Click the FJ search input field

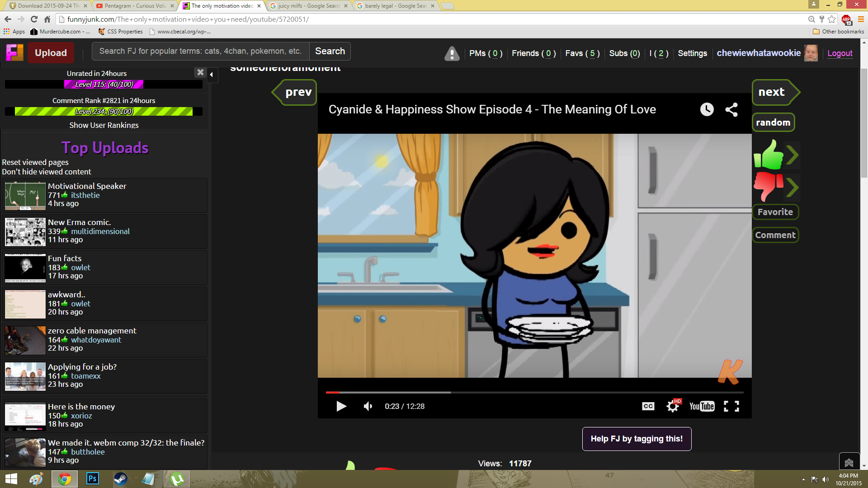200,51
